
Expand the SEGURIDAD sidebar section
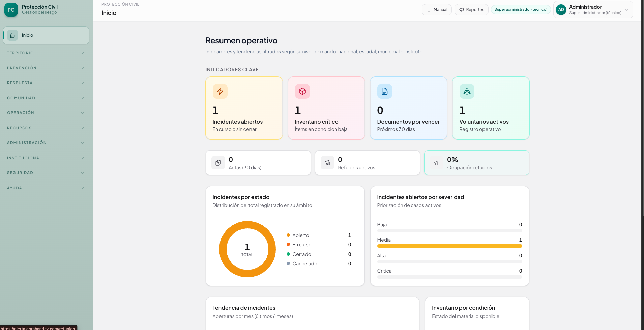46,173
